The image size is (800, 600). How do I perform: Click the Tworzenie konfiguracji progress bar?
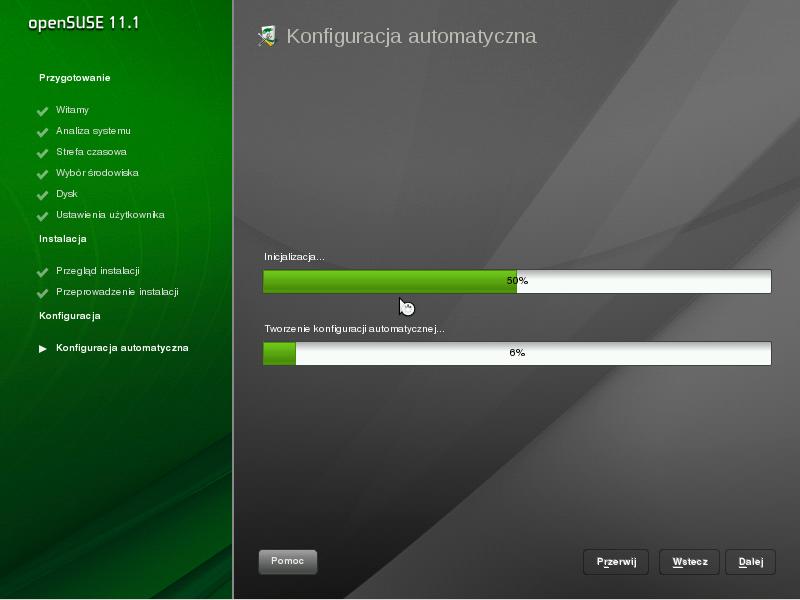(x=517, y=353)
